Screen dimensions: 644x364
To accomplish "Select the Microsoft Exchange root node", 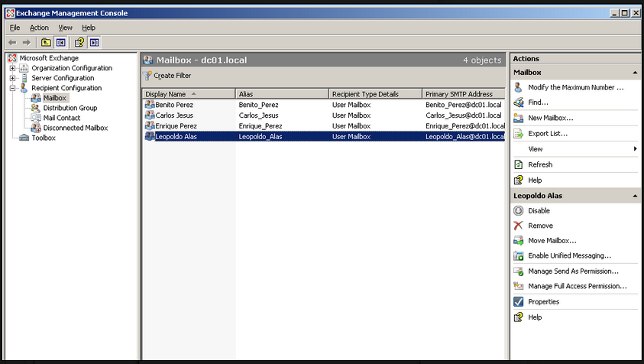I will click(49, 58).
